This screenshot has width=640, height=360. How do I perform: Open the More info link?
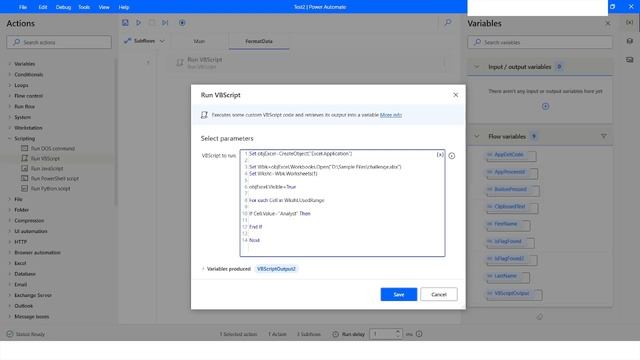pos(391,115)
